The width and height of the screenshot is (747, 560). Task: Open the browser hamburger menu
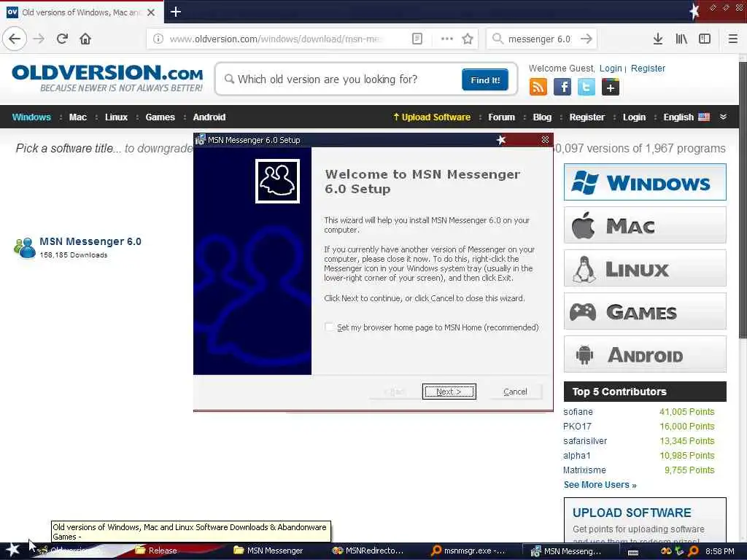point(732,39)
